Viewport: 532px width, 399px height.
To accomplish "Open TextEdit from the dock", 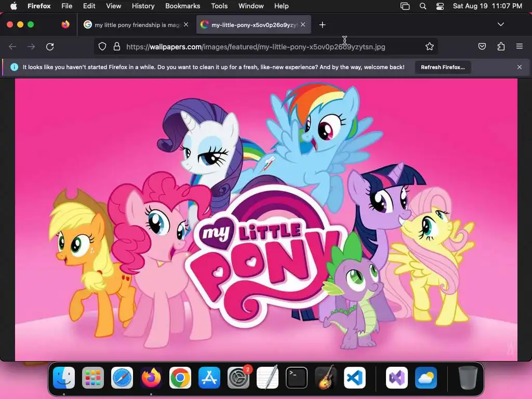I will [x=268, y=378].
